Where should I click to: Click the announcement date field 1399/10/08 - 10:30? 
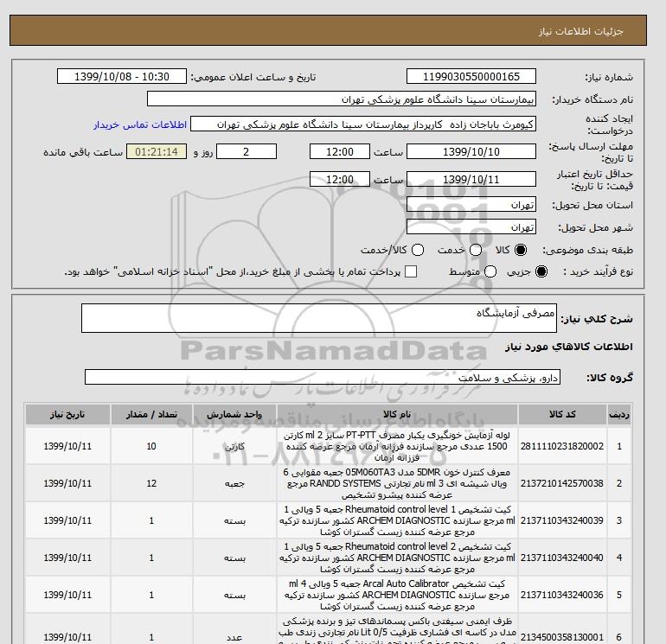tap(122, 76)
